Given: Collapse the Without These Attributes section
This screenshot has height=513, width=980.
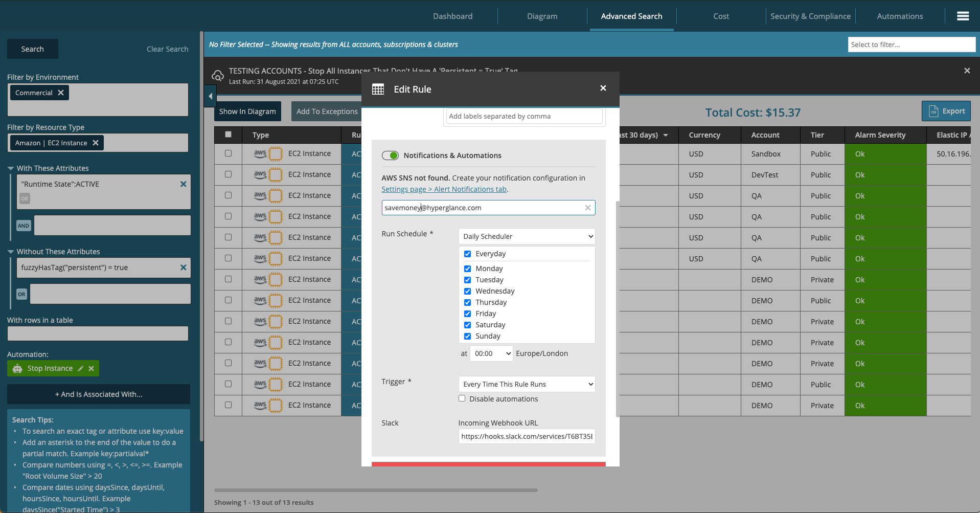Looking at the screenshot, I should point(10,252).
